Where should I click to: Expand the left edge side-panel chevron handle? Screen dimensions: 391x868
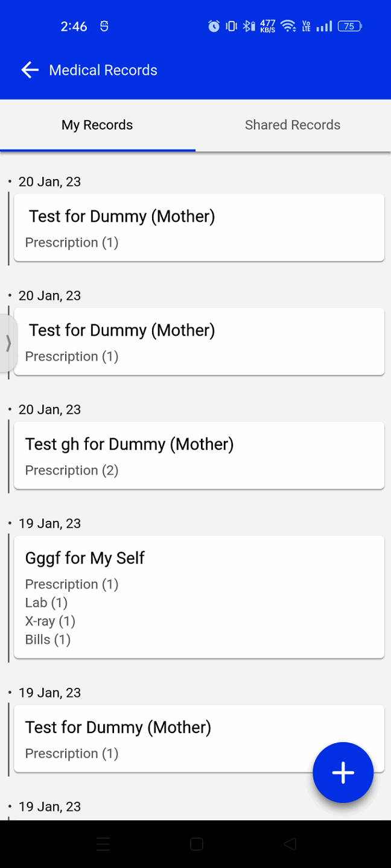click(8, 343)
